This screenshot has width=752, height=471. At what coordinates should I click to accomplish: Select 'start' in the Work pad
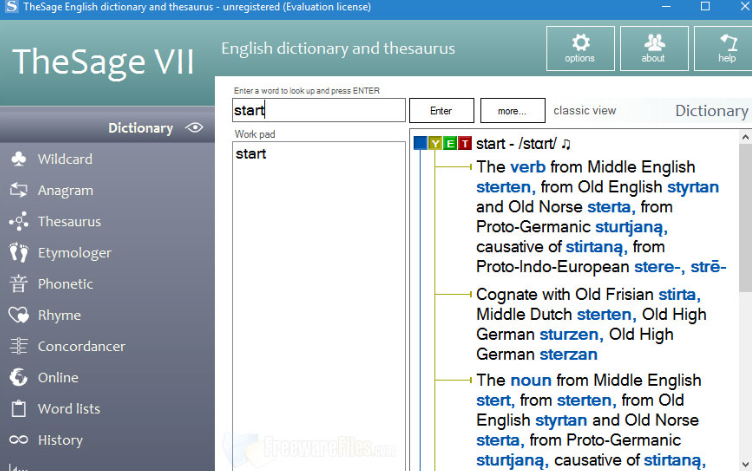click(250, 154)
